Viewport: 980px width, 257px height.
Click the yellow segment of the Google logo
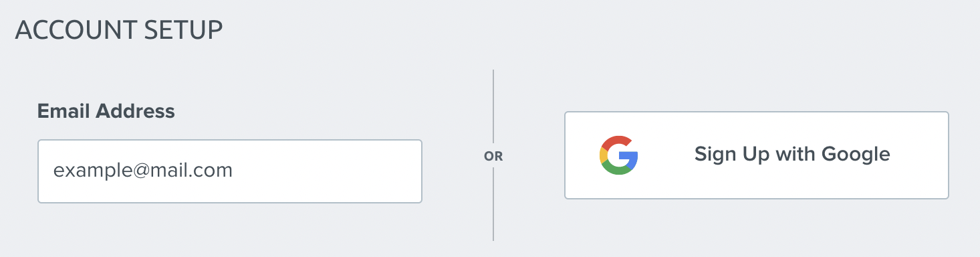(x=604, y=155)
